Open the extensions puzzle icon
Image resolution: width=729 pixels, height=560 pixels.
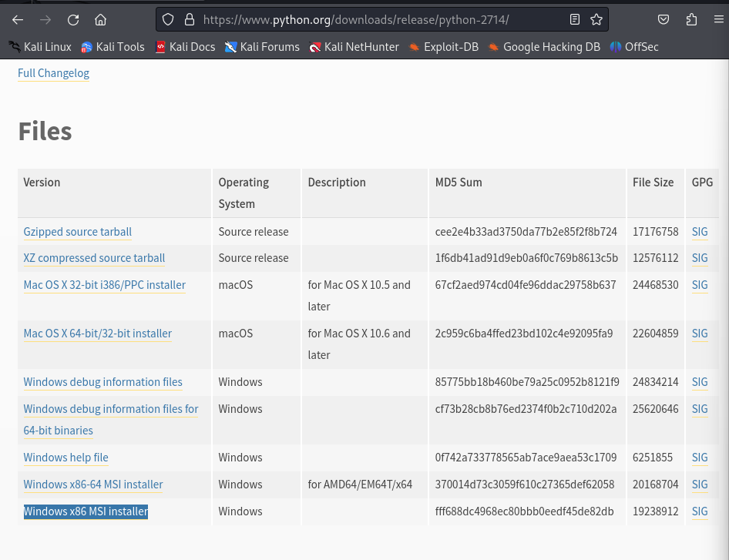(x=691, y=19)
